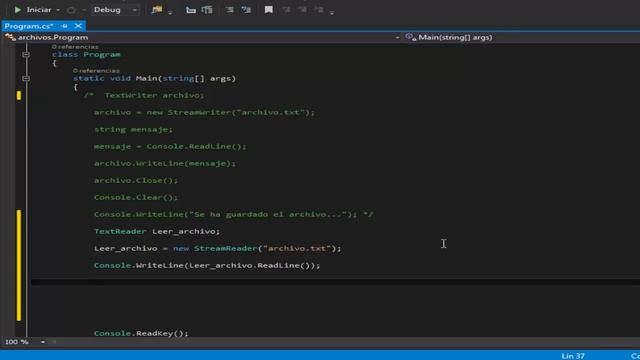Click the circular refresh icon after Iniciar
Viewport: 640px width, 360px height.
[71, 10]
